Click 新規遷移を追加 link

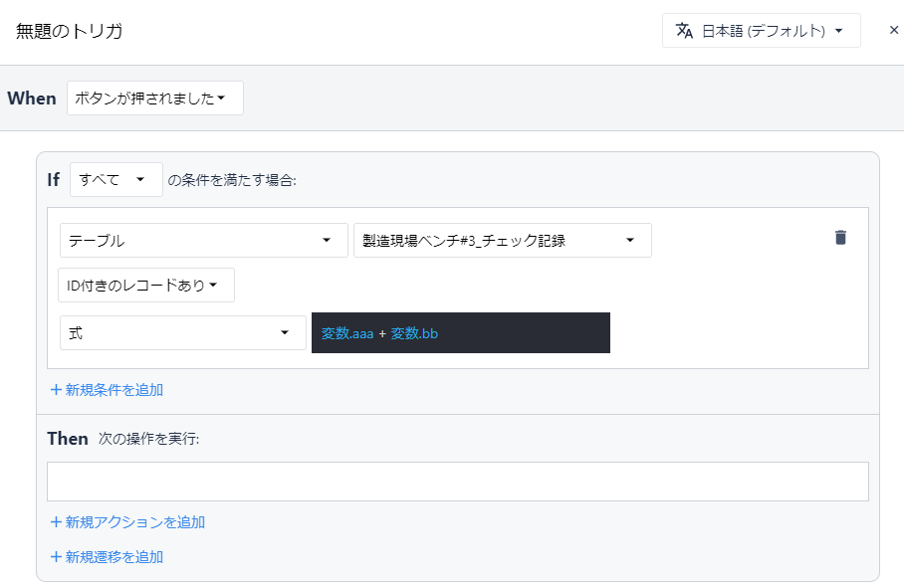(x=108, y=557)
